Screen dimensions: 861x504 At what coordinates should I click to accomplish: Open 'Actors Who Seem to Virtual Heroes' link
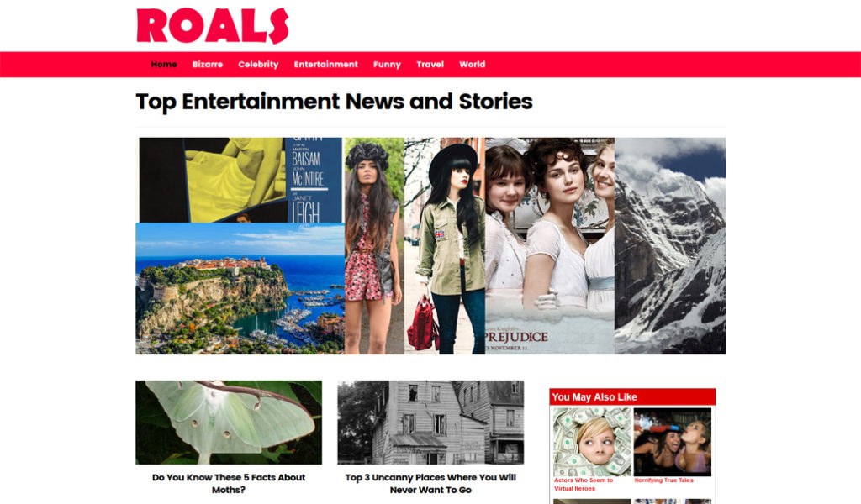pos(584,484)
